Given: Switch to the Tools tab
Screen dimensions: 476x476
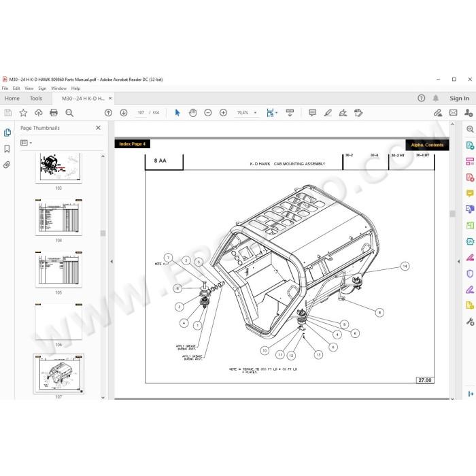Looking at the screenshot, I should pyautogui.click(x=36, y=99).
